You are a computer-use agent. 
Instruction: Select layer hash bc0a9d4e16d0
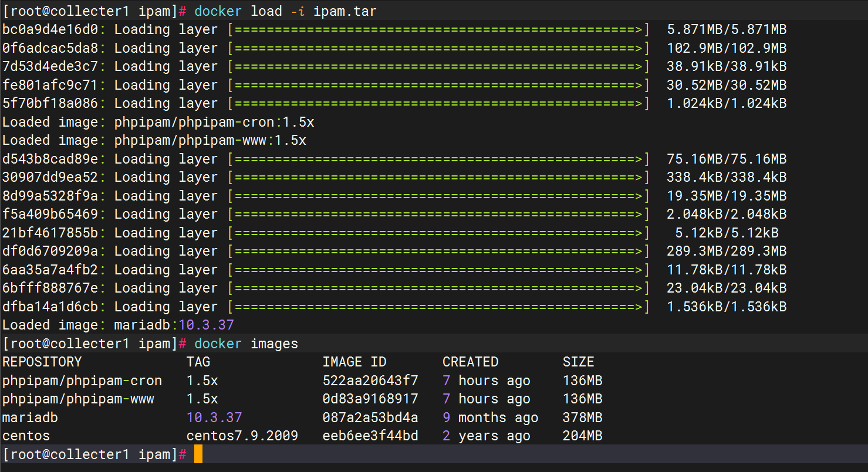click(50, 30)
